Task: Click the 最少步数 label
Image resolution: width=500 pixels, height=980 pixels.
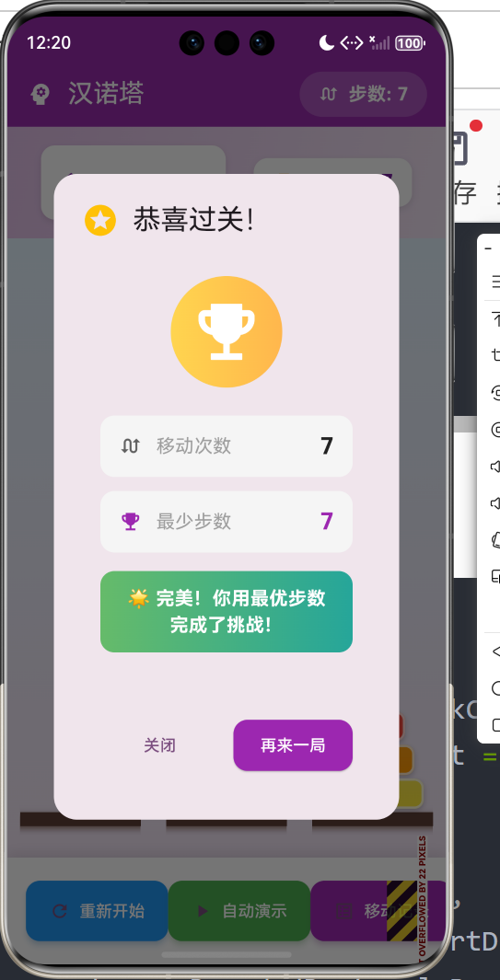Action: pos(194,521)
